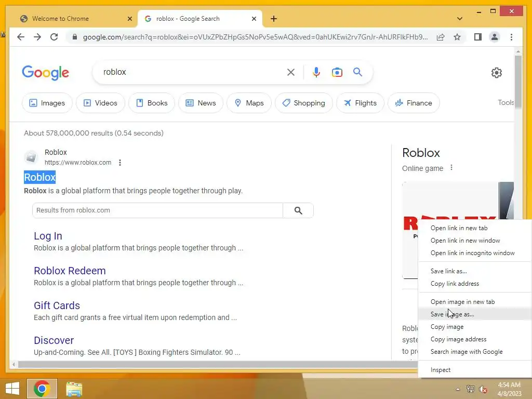
Task: Close the roblox Google Search tab
Action: [254, 19]
